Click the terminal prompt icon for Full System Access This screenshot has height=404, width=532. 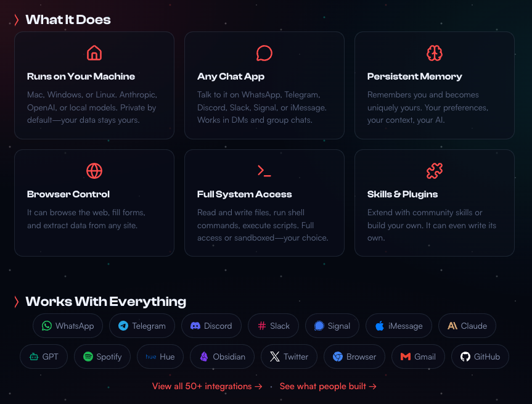point(264,170)
